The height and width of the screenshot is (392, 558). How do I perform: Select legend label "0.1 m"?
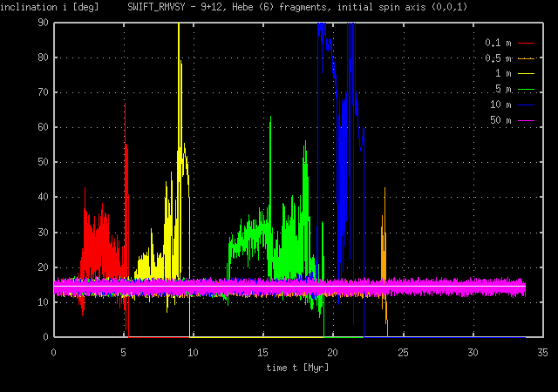click(x=498, y=43)
